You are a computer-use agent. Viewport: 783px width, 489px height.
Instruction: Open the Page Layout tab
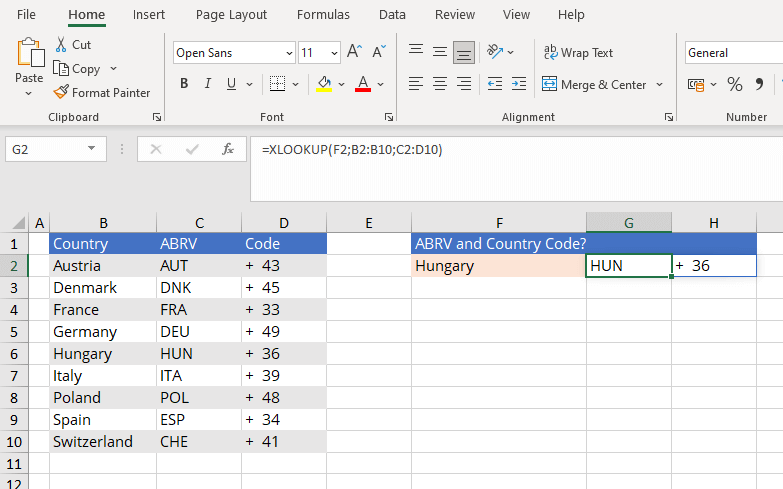231,15
